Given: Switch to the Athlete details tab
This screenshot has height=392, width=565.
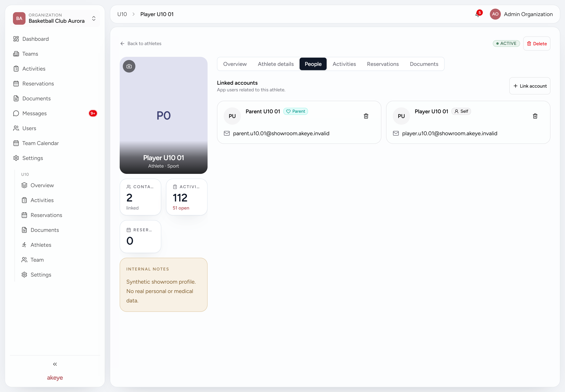Looking at the screenshot, I should click(x=276, y=64).
